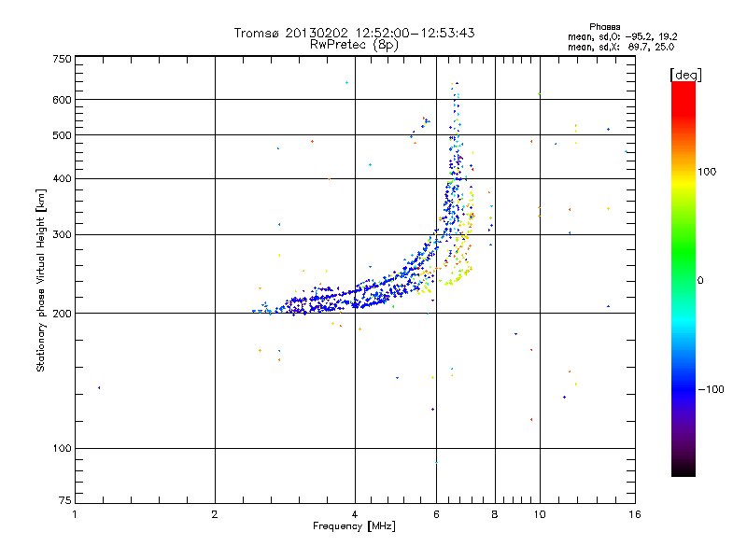Click the x-axis tick label "16"
747x560 pixels.
[635, 514]
